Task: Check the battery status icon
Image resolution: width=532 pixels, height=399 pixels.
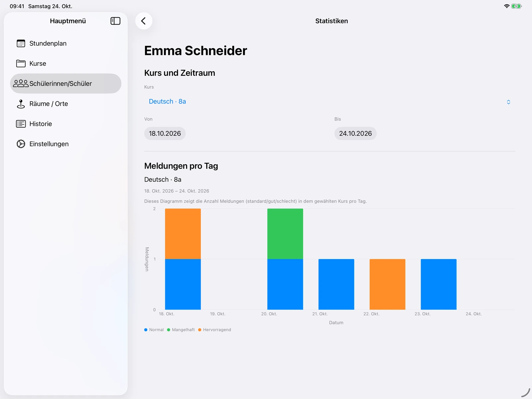Action: [x=516, y=6]
